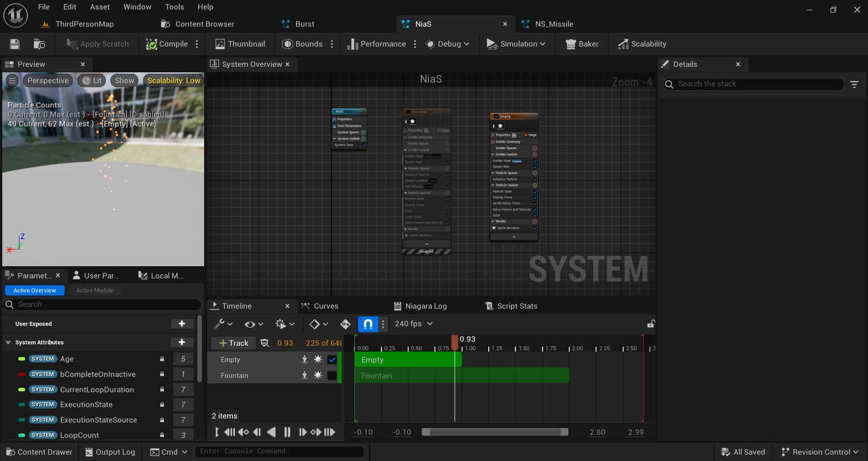Focus the parameters Search field
The image size is (868, 461).
pos(103,305)
